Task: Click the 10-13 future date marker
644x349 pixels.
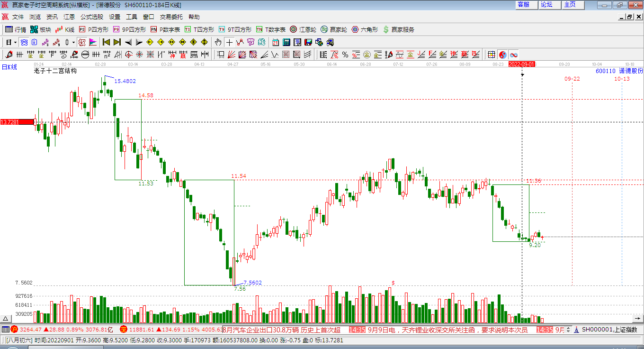Action: point(622,79)
